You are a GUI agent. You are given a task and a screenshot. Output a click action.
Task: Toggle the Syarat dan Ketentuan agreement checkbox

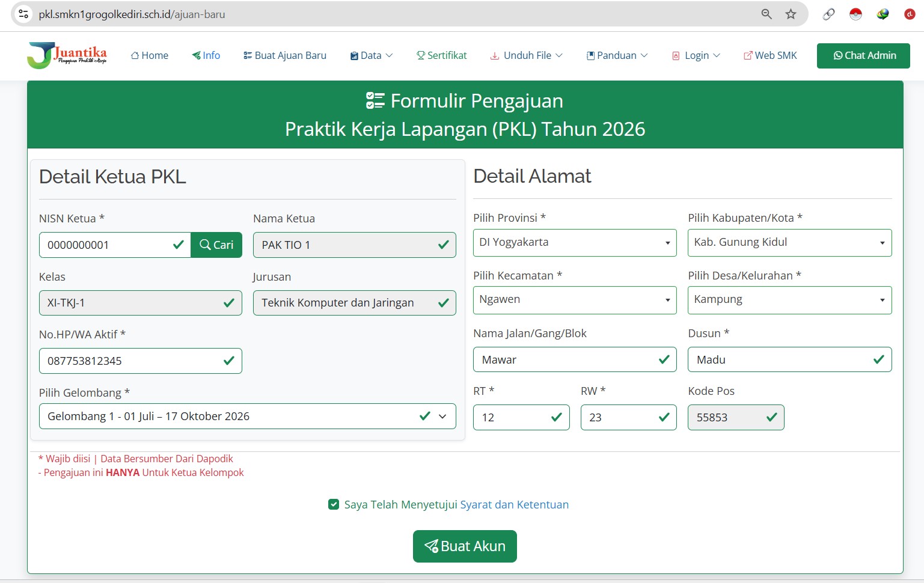click(334, 504)
